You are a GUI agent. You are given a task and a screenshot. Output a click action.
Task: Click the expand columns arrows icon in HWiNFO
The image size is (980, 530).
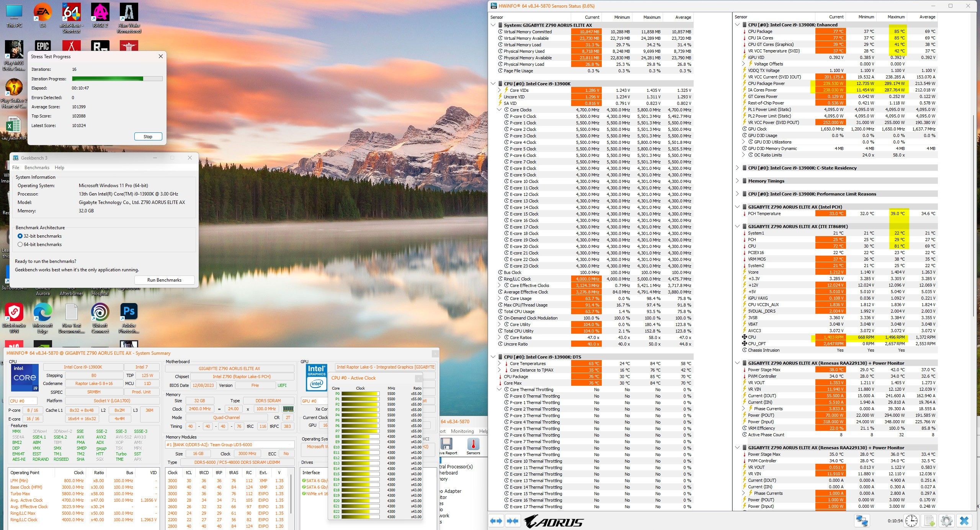[x=496, y=521]
